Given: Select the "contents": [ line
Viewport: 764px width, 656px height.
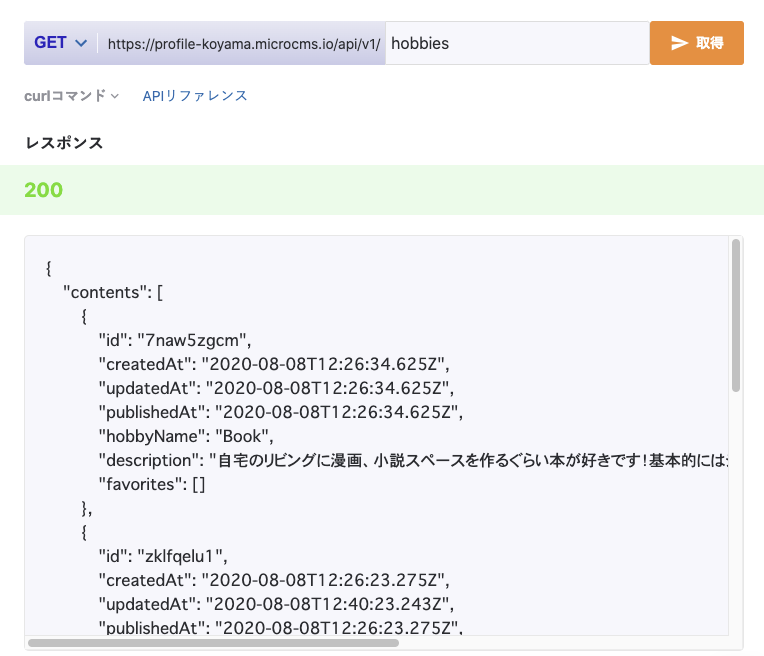Looking at the screenshot, I should pos(113,292).
